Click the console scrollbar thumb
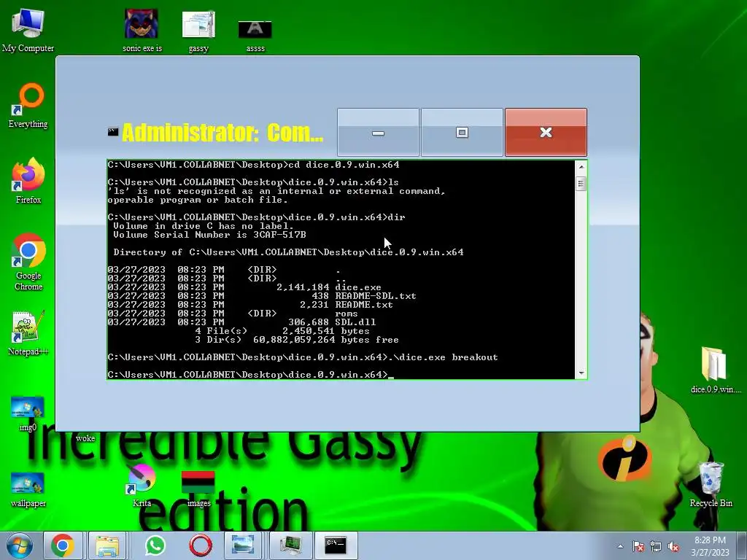The image size is (747, 560). (581, 183)
